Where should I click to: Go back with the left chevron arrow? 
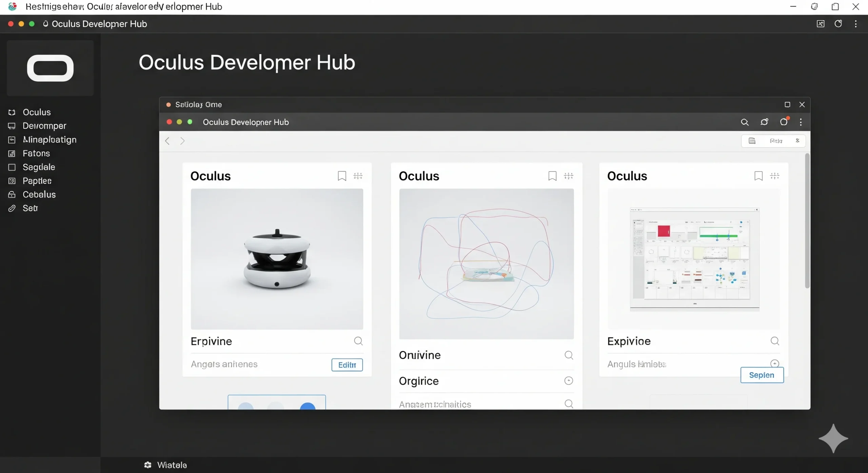(167, 141)
